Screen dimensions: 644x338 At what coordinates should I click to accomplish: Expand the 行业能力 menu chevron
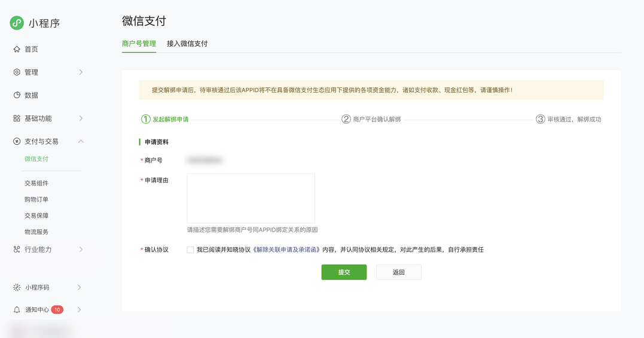[x=81, y=249]
